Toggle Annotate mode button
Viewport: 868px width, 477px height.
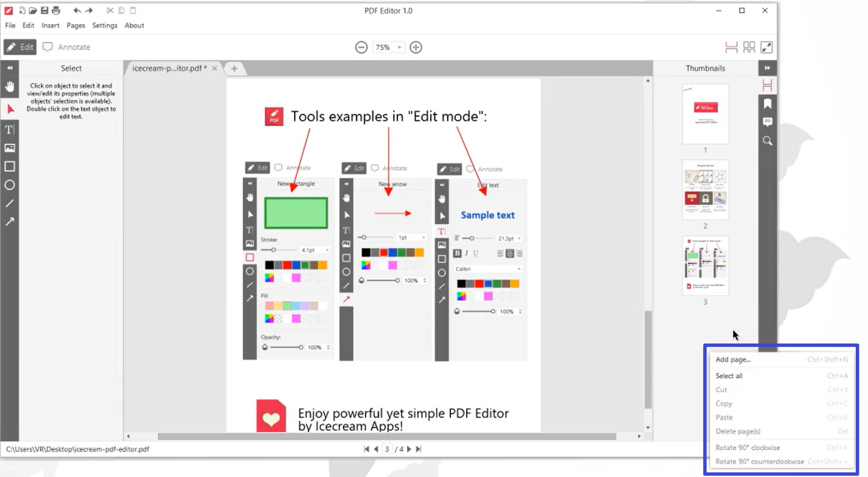[x=67, y=47]
